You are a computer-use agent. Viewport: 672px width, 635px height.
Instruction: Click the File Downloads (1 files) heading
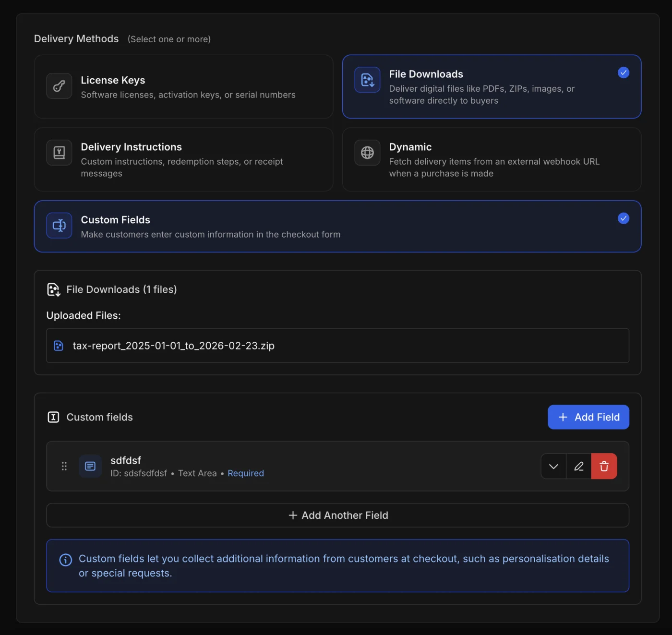121,289
